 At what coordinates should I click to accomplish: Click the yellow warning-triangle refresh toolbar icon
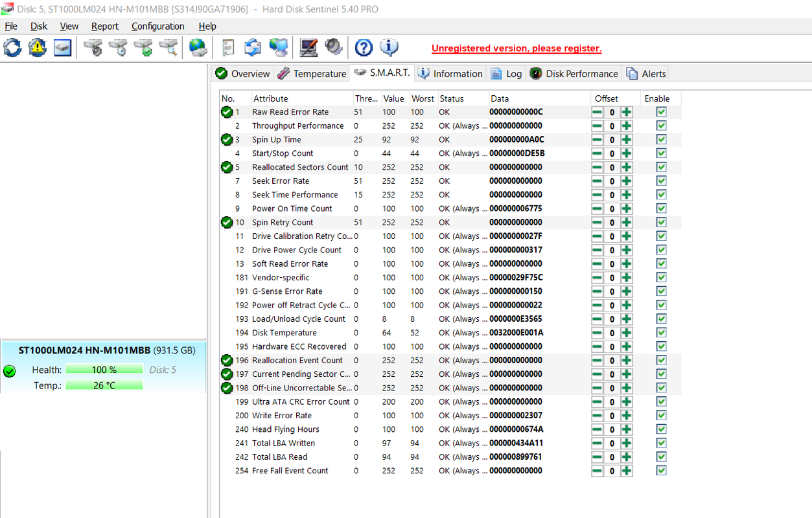(38, 47)
